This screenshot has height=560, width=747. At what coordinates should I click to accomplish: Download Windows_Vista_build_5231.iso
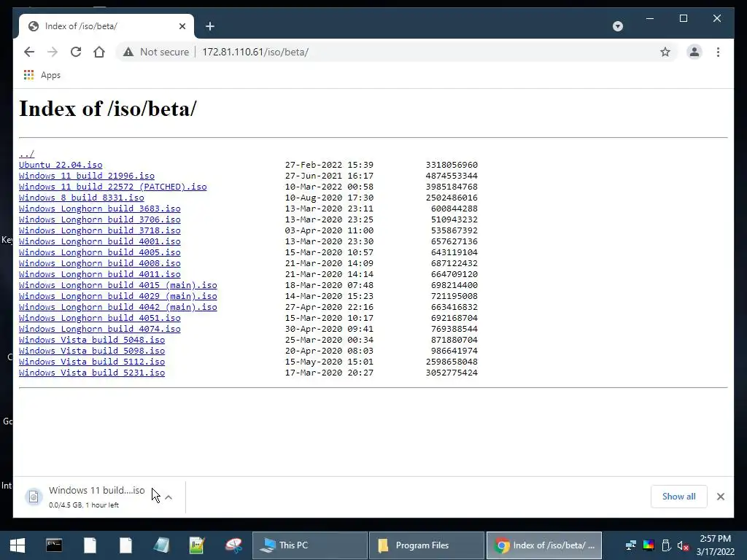(92, 373)
